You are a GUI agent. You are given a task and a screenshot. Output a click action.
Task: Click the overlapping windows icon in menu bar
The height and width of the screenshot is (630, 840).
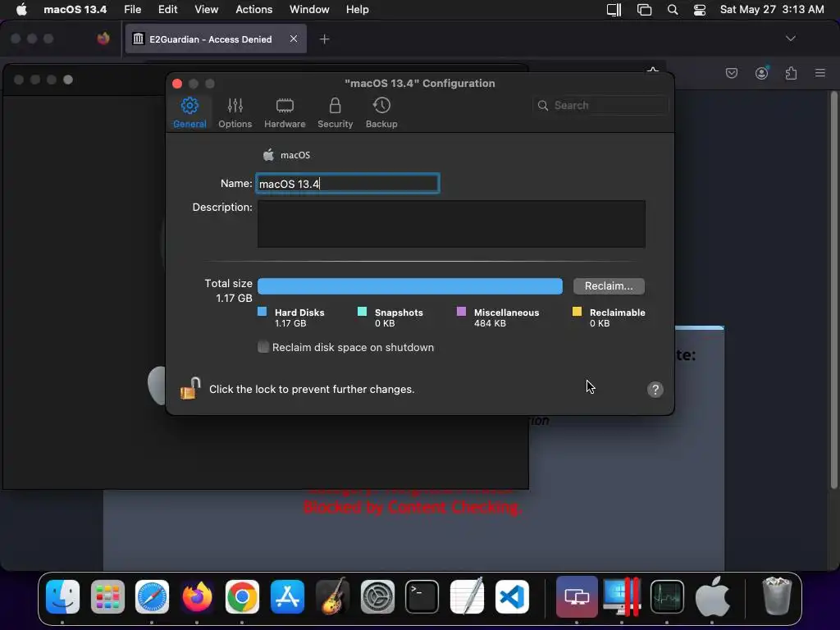tap(644, 10)
